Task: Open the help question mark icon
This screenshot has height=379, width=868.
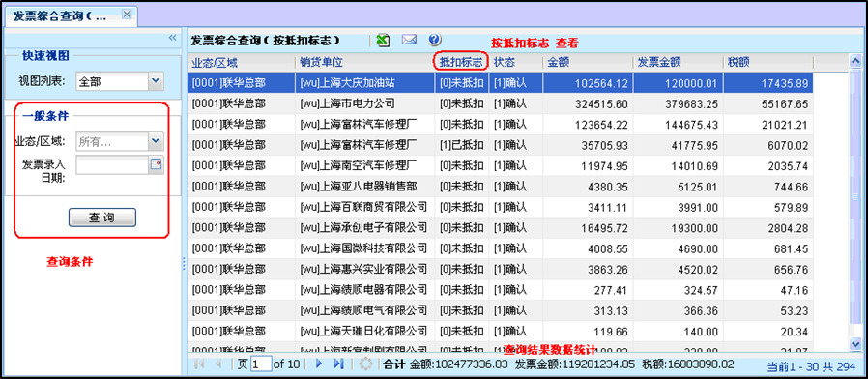Action: click(435, 40)
